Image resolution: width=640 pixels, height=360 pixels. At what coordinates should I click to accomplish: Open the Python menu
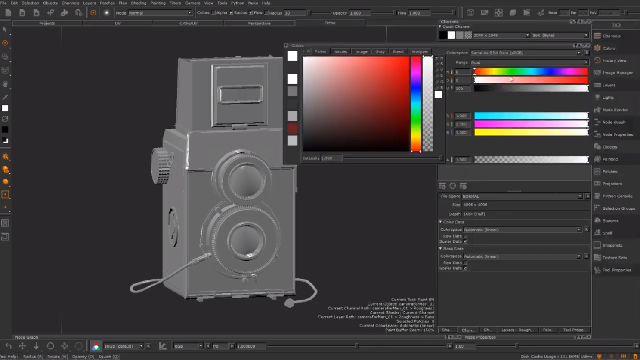[237, 3]
